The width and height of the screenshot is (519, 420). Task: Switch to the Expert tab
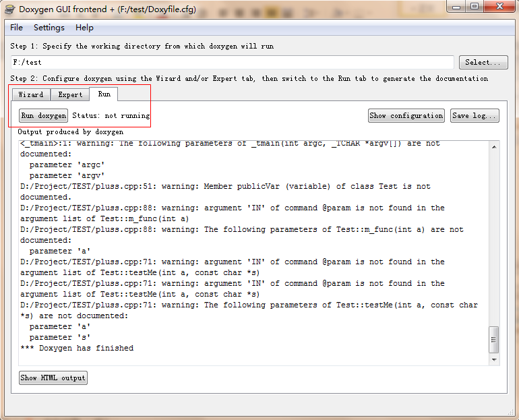(x=70, y=94)
